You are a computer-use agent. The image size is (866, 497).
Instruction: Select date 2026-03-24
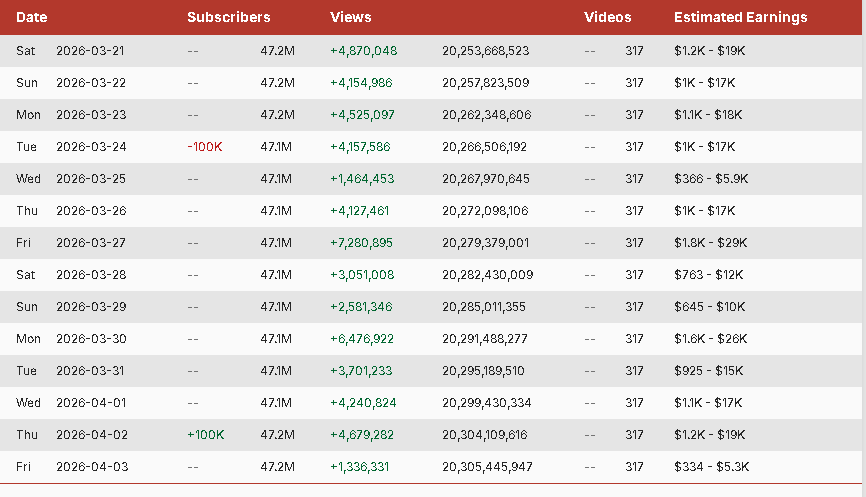(91, 147)
